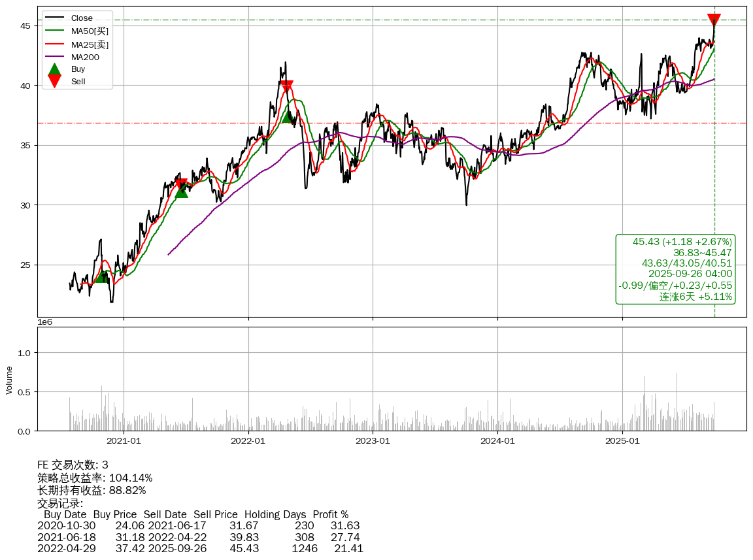Image resolution: width=753 pixels, height=560 pixels.
Task: Click the trade row sold on 2025-09-26
Action: pyautogui.click(x=199, y=548)
